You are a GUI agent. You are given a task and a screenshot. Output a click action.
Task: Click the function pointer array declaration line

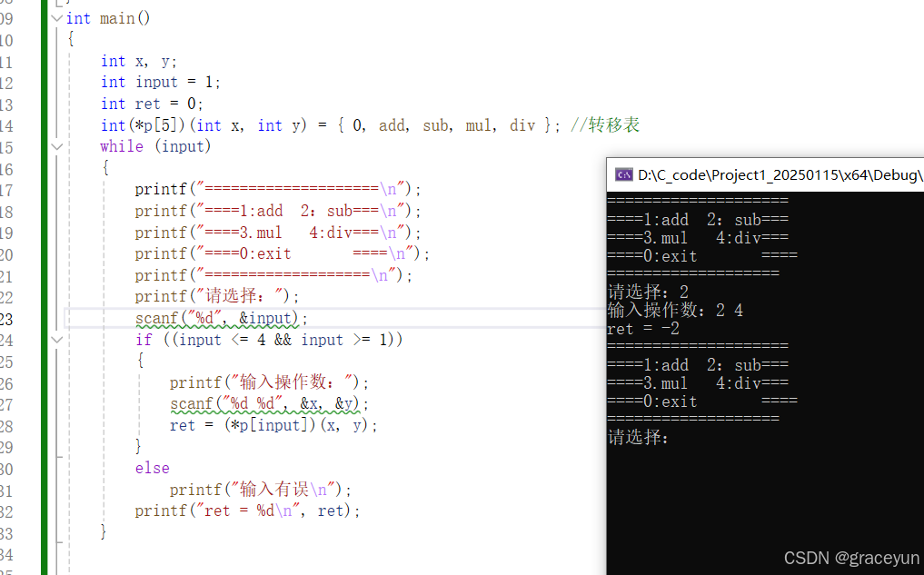(330, 125)
